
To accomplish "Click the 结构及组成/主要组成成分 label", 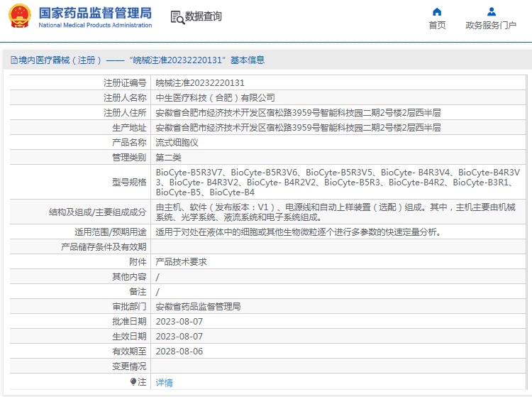I will click(x=98, y=212).
